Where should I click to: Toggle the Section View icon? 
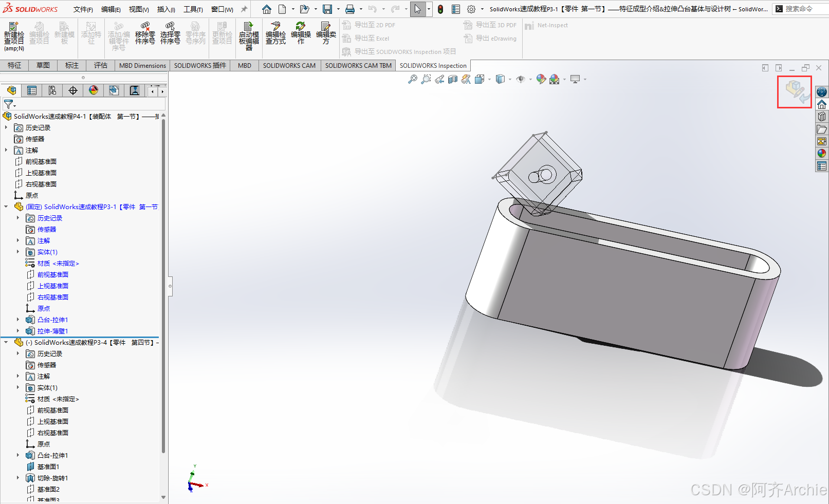coord(453,79)
